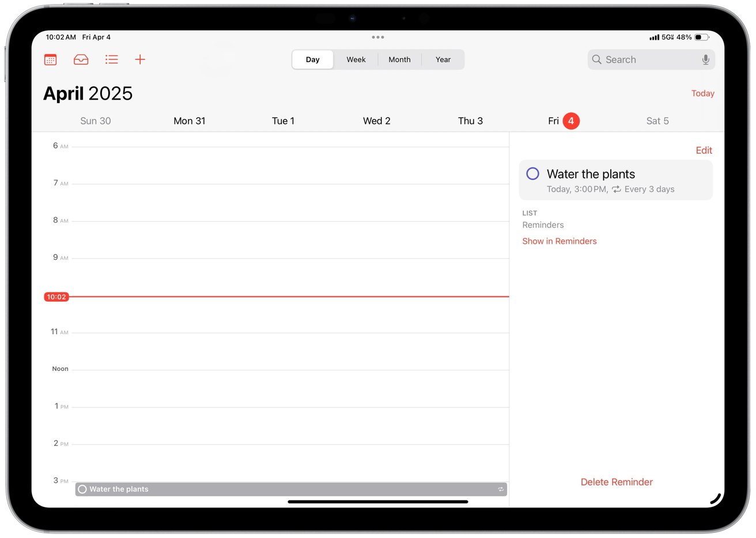Tap the 10:02 current time marker
Screen dimensions: 756x538
56,297
